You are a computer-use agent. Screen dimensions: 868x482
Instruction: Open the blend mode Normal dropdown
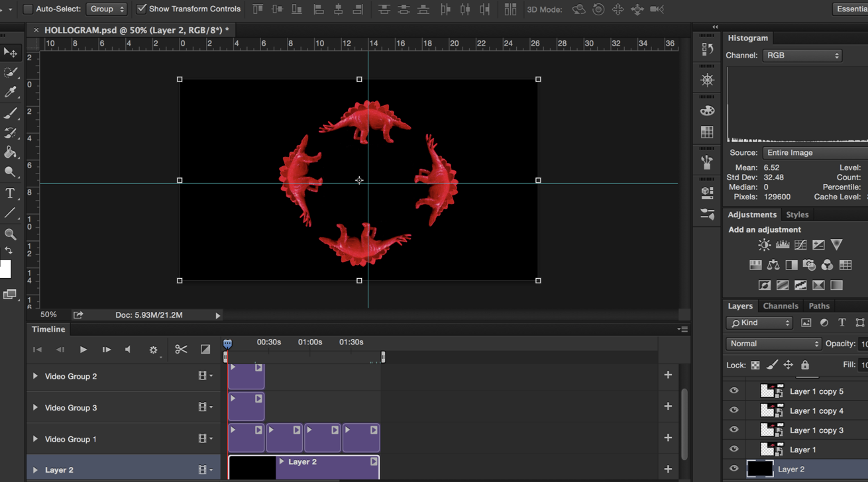773,344
